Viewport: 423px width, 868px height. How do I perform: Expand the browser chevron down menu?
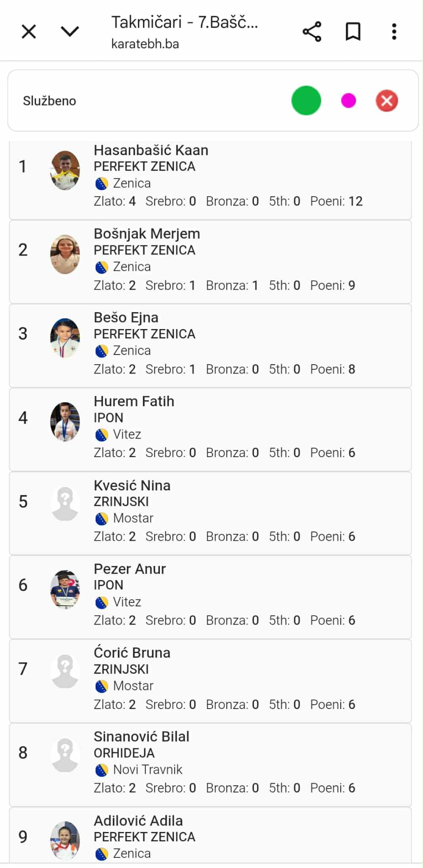point(70,31)
